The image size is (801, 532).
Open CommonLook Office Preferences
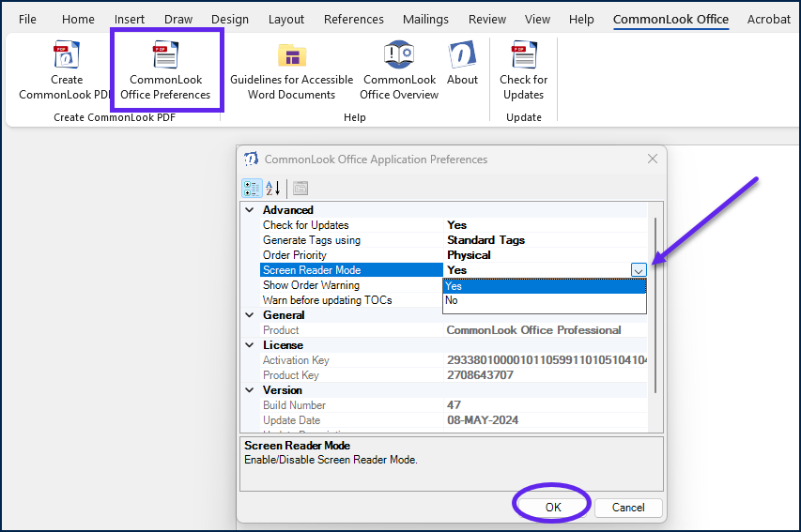coord(165,70)
